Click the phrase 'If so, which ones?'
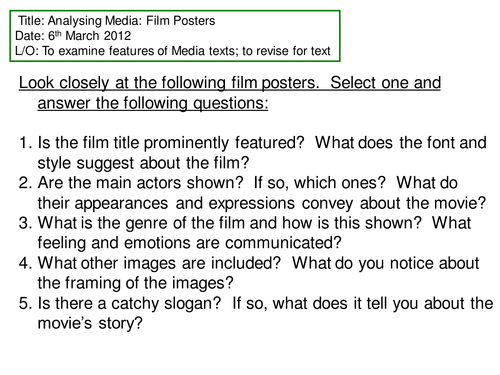Viewport: 500px width, 375px height. 320,183
